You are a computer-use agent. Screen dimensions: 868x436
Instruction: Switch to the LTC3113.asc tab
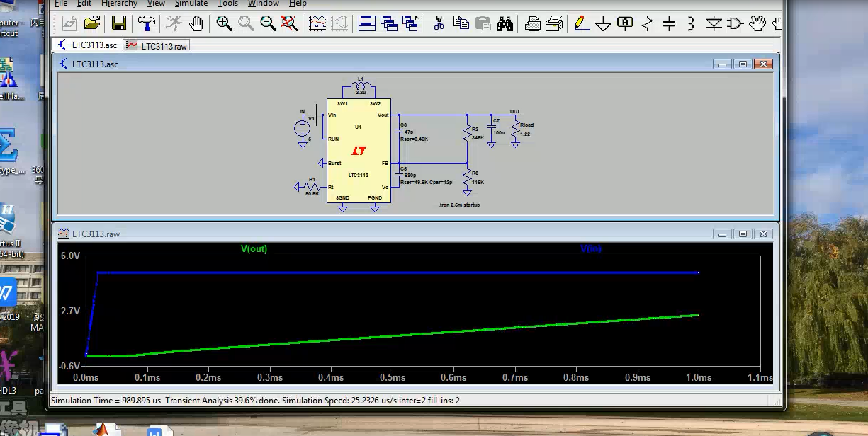coord(88,45)
